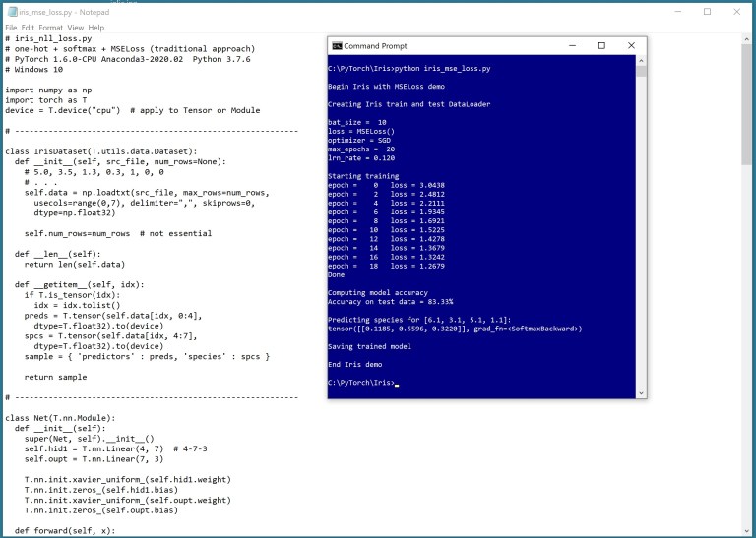Click 'Begin Iris with MSELoss demo' output line
Image resolution: width=756 pixels, height=538 pixels.
[386, 87]
